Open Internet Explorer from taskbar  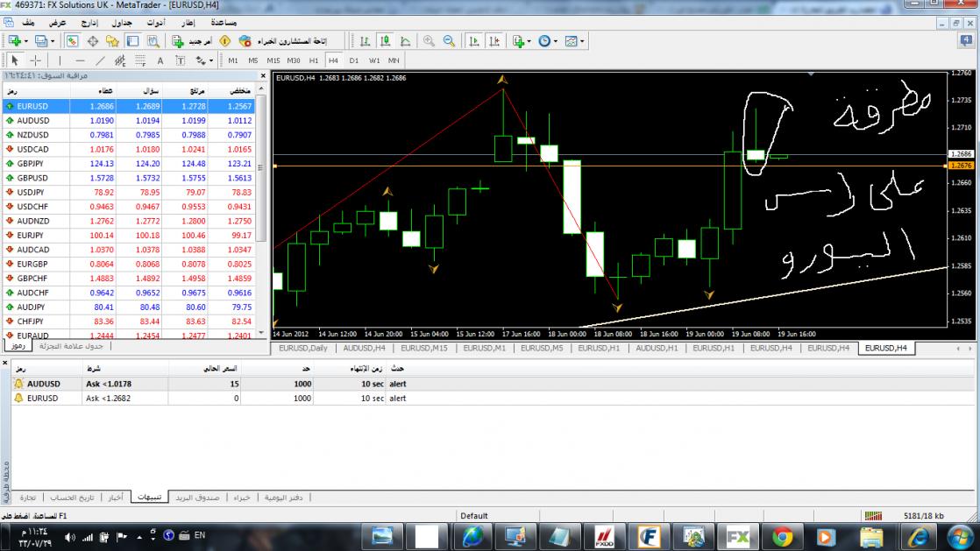tap(918, 537)
